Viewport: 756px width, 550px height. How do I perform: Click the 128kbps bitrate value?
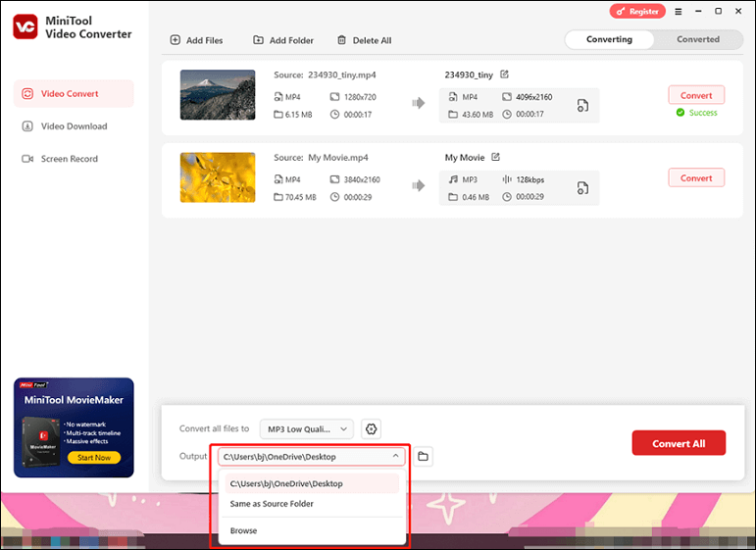[x=529, y=179]
